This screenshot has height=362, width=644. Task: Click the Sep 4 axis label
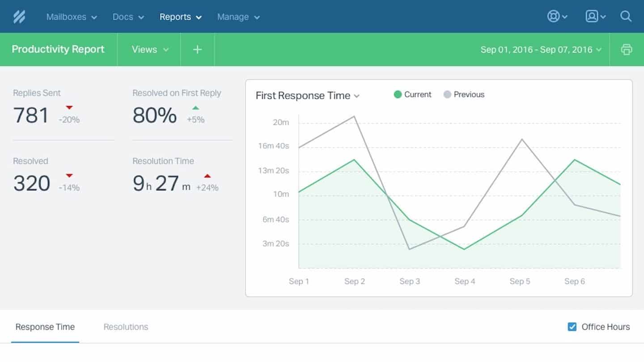pos(465,281)
